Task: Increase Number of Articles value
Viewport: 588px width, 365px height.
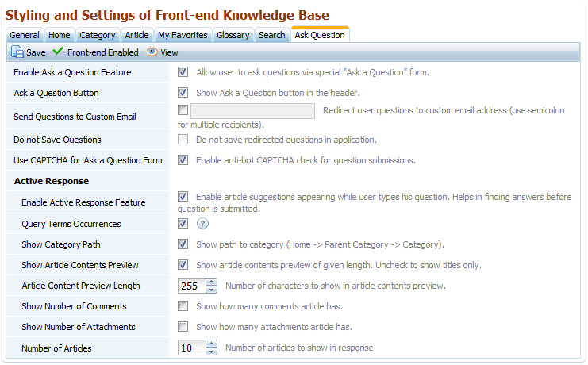Action: coord(212,344)
